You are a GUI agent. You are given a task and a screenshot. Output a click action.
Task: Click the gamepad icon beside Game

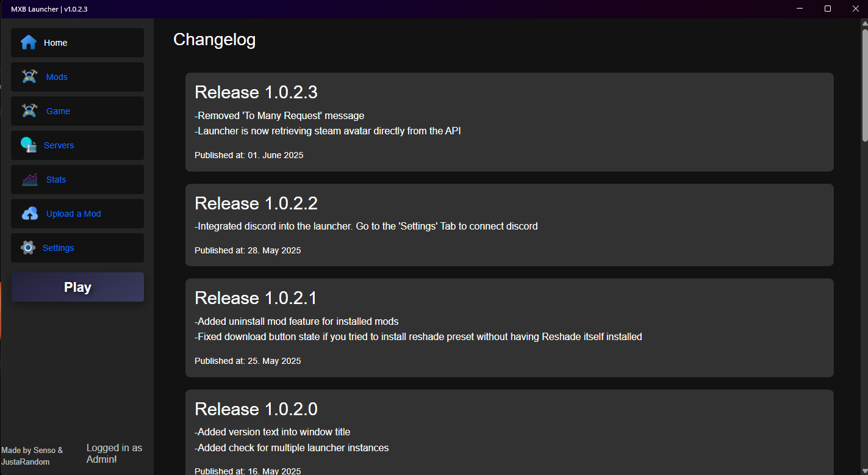click(29, 111)
